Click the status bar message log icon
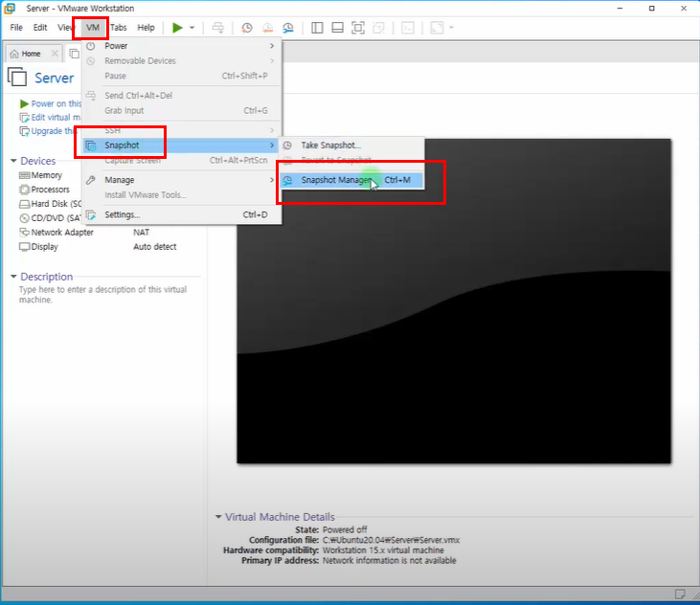This screenshot has width=700, height=605. (680, 594)
